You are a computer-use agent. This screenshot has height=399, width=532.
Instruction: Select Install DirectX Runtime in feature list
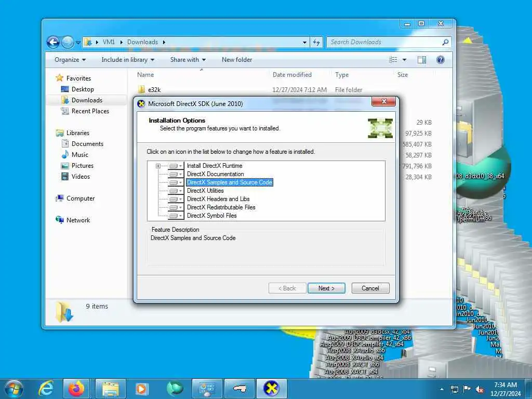[x=215, y=166]
